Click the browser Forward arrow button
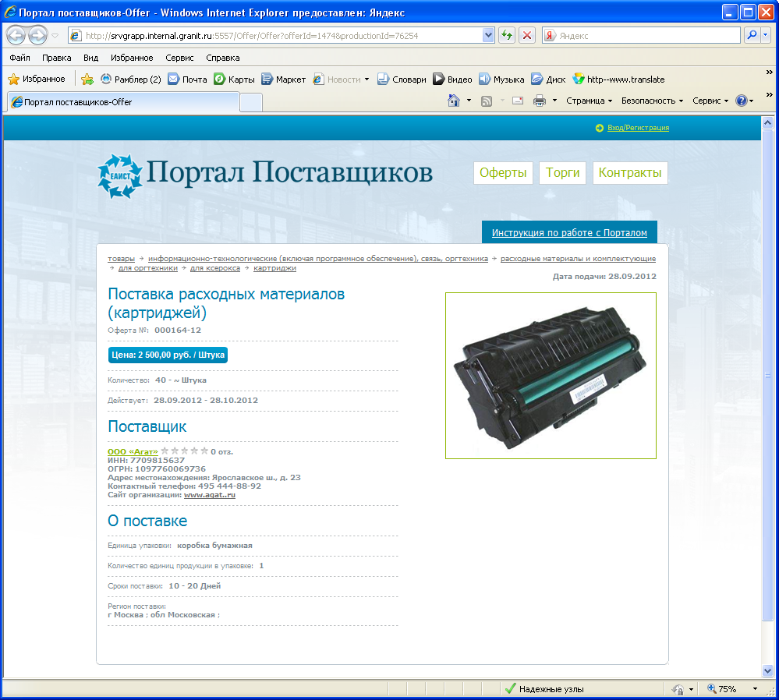The width and height of the screenshot is (779, 700). 37,35
